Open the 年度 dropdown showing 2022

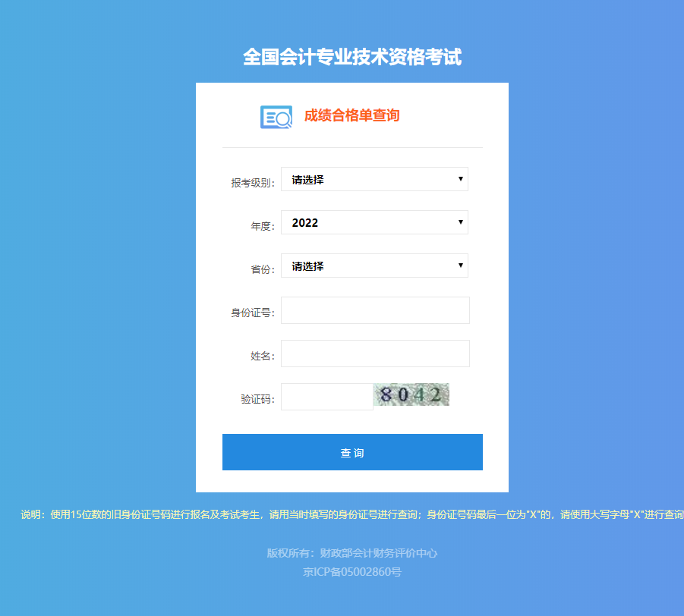click(374, 222)
